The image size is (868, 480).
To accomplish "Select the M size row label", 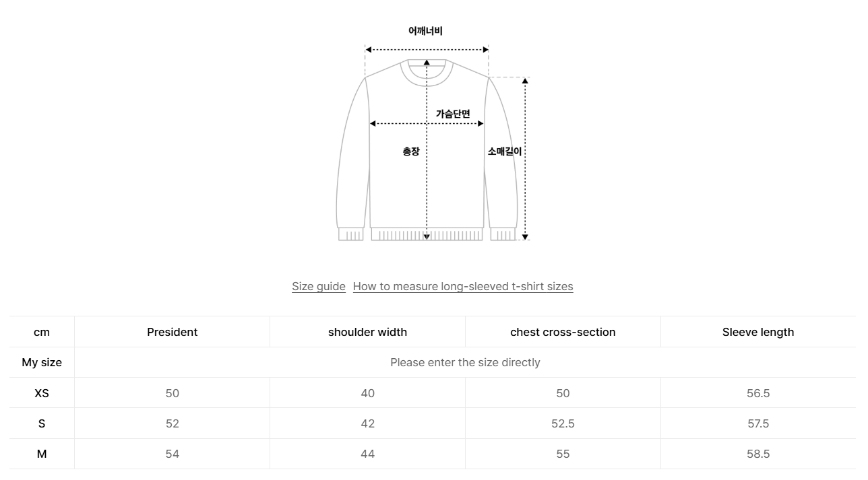I will pos(42,454).
